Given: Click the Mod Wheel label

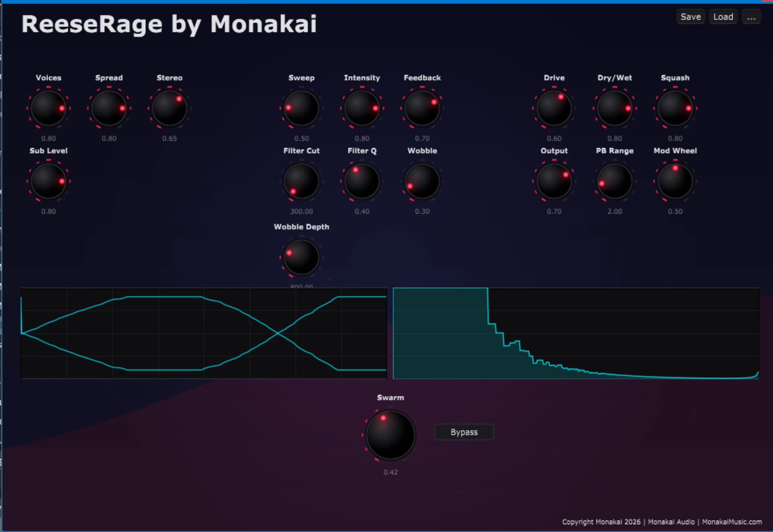Looking at the screenshot, I should 675,151.
